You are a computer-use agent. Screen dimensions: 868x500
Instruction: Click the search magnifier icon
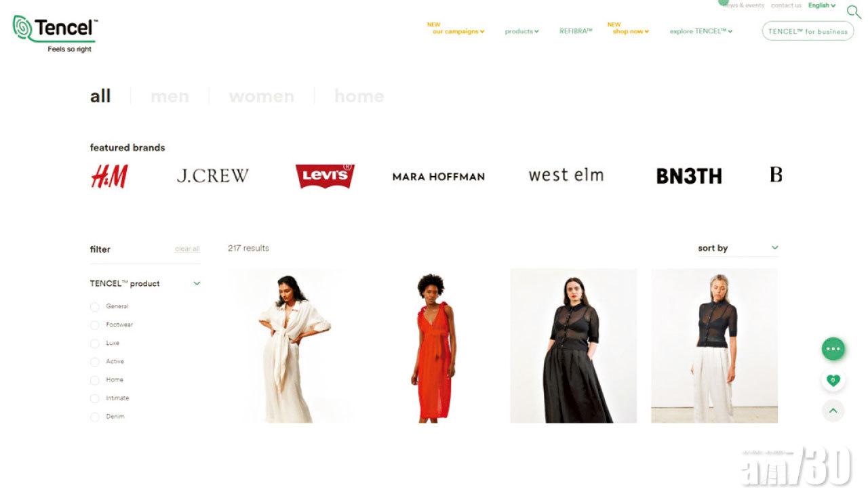click(x=854, y=12)
